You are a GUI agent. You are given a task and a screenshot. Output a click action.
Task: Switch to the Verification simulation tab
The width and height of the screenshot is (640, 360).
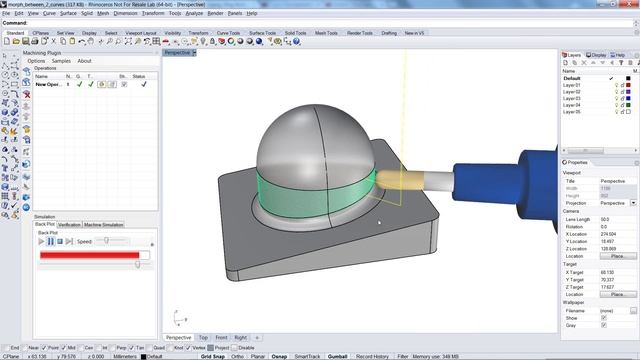(x=69, y=224)
